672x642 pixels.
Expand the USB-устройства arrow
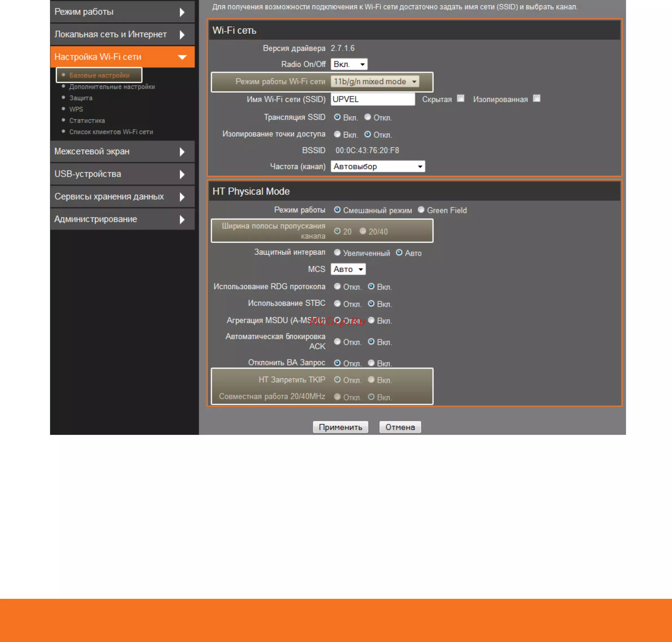coord(182,174)
